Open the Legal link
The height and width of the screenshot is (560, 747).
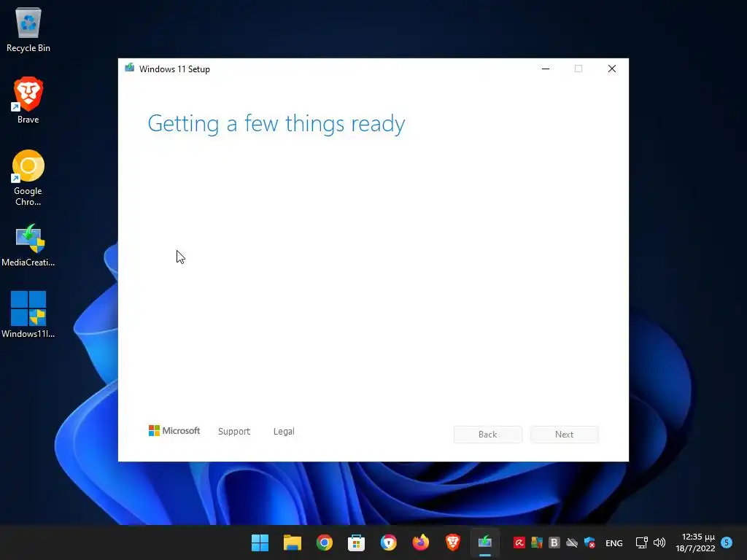coord(284,431)
